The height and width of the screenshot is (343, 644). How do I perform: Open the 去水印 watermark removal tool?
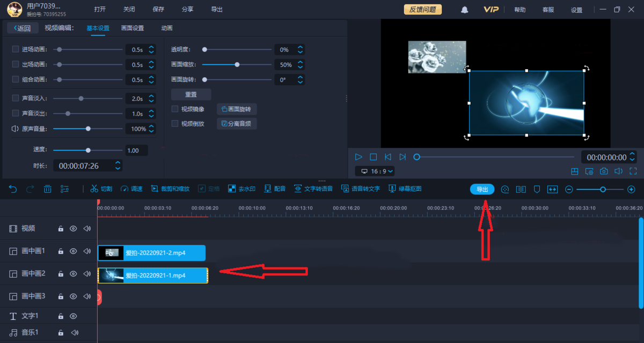pos(242,188)
